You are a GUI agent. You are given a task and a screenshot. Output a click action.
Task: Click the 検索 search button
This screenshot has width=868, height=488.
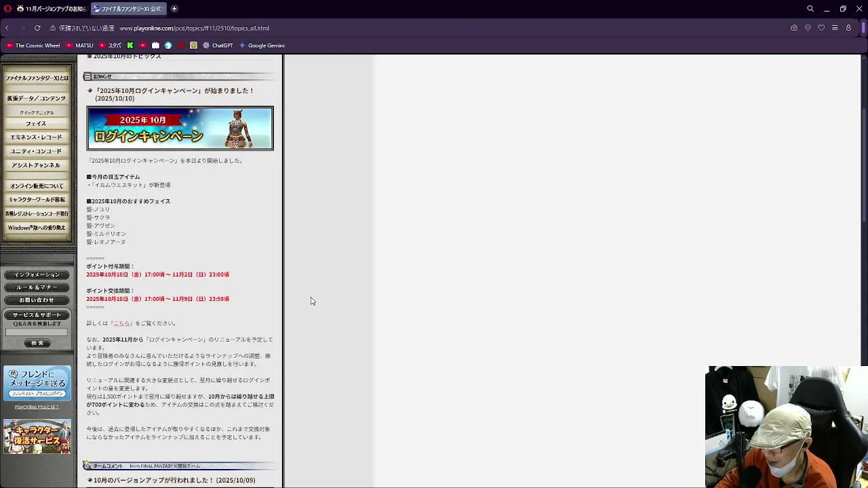37,344
